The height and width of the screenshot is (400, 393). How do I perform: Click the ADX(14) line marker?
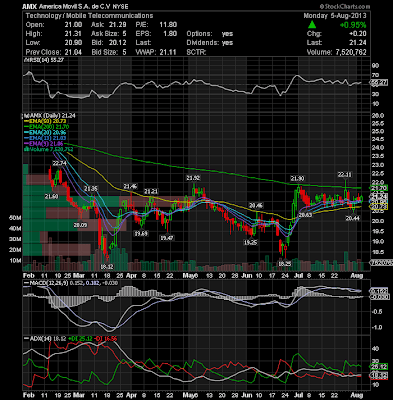pos(26,339)
